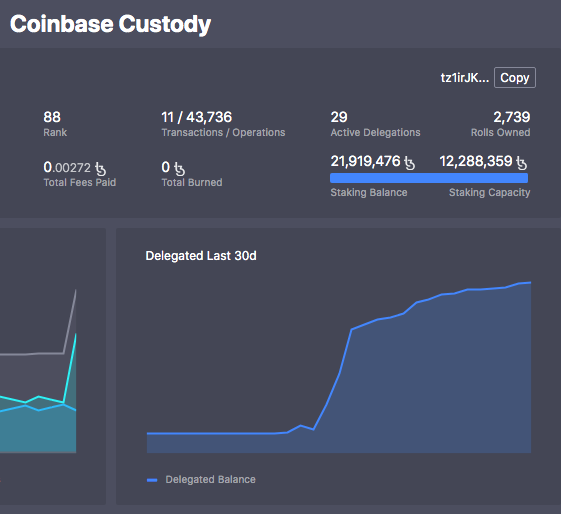
Task: Select the truncated address tz1irJK...
Action: 464,78
